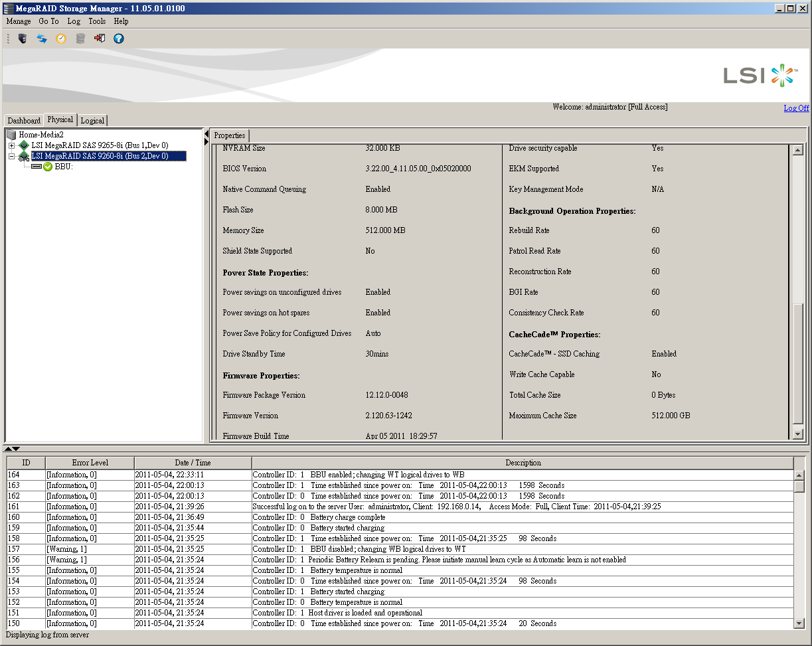Open the Log menu
The width and height of the screenshot is (812, 646).
coord(74,21)
